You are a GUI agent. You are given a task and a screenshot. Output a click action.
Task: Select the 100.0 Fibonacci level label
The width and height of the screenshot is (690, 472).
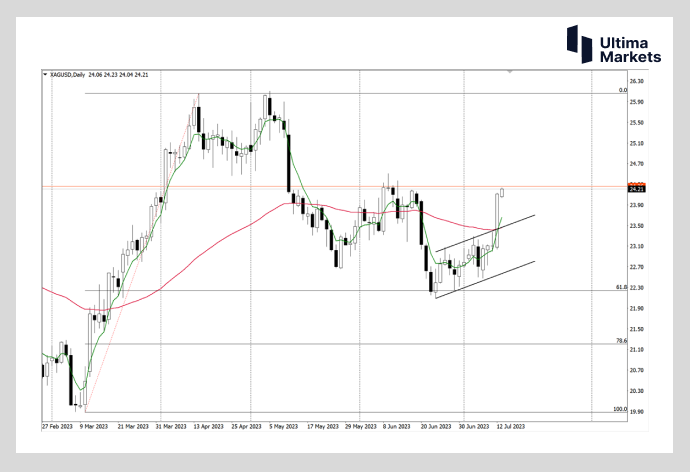click(x=619, y=409)
